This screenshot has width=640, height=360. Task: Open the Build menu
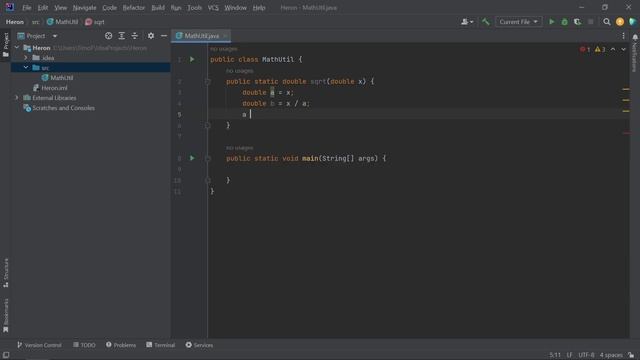[x=158, y=8]
